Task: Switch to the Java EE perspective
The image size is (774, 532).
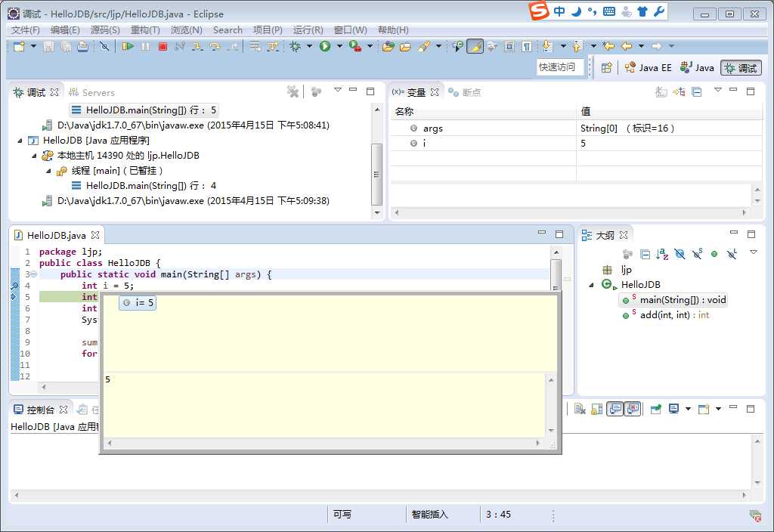Action: tap(648, 67)
